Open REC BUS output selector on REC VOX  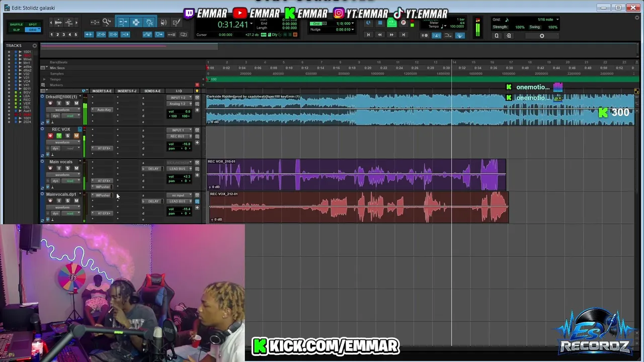179,136
